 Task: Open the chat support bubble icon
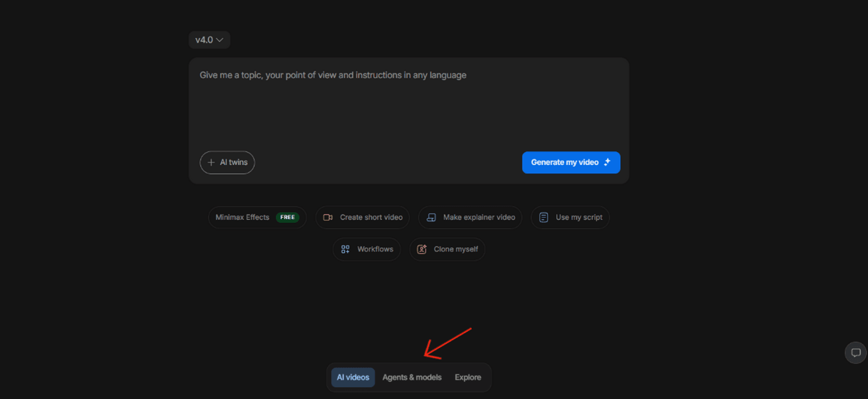[856, 352]
